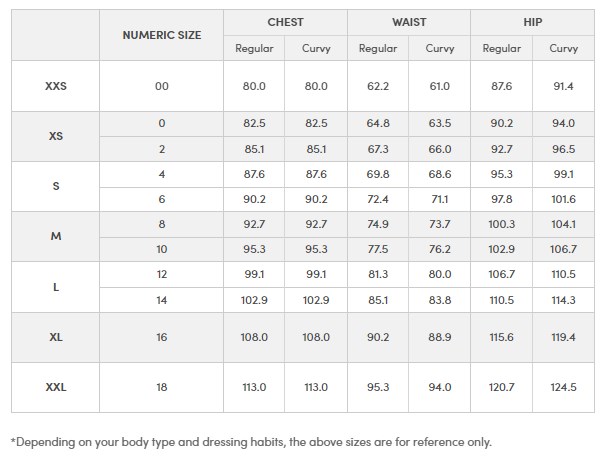Click the XXS size row label
The width and height of the screenshot is (605, 461).
56,86
